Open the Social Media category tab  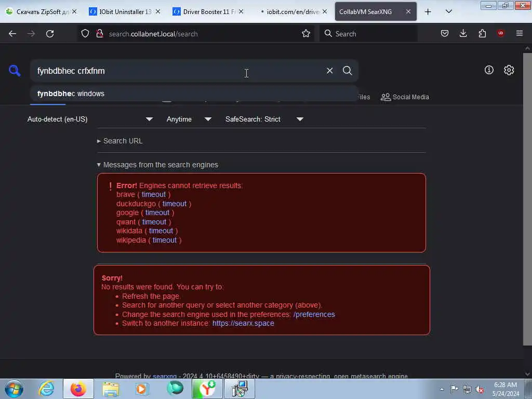point(405,97)
